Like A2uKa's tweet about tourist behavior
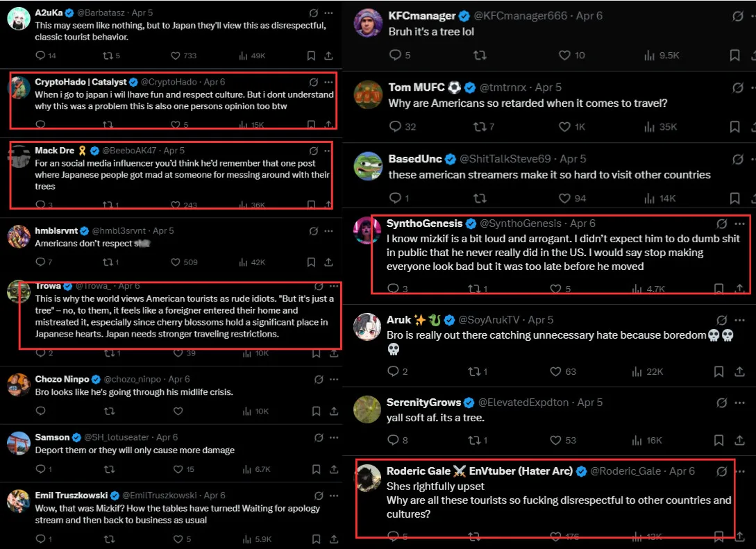Screen dimensions: 756x549 (176, 56)
